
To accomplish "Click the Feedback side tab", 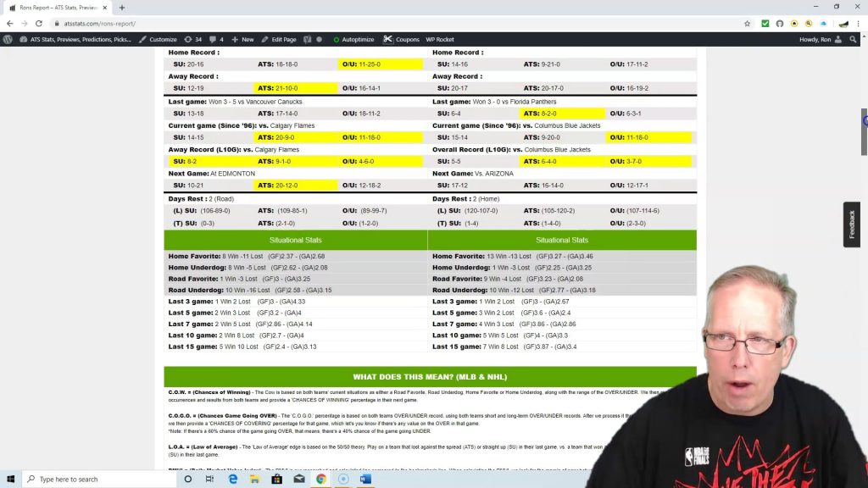I will click(x=852, y=225).
